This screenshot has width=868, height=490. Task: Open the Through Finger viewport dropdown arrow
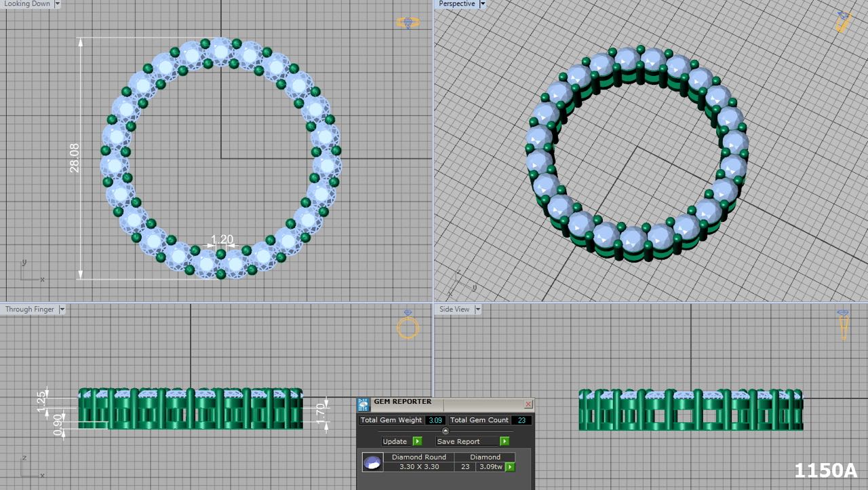62,309
